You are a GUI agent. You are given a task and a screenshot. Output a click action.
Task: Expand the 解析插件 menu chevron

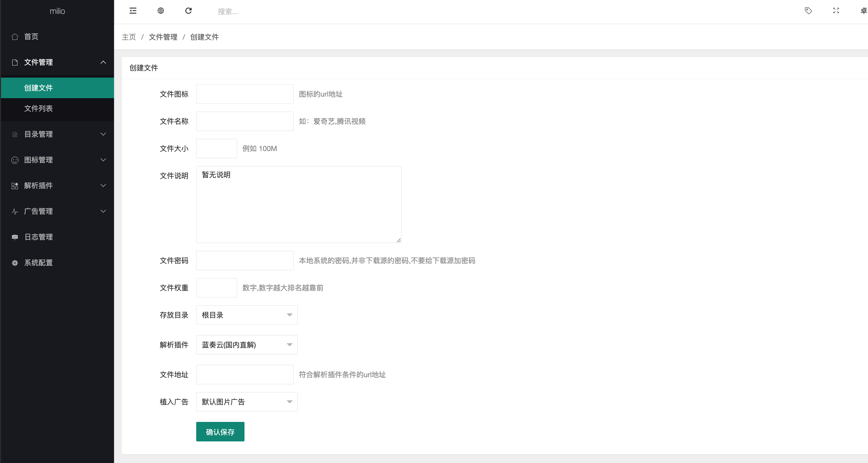coord(103,186)
